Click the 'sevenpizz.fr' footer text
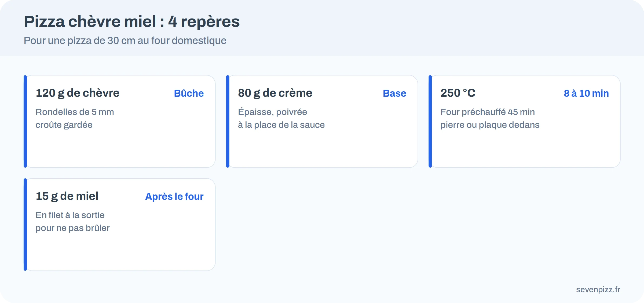The width and height of the screenshot is (644, 303). 598,290
